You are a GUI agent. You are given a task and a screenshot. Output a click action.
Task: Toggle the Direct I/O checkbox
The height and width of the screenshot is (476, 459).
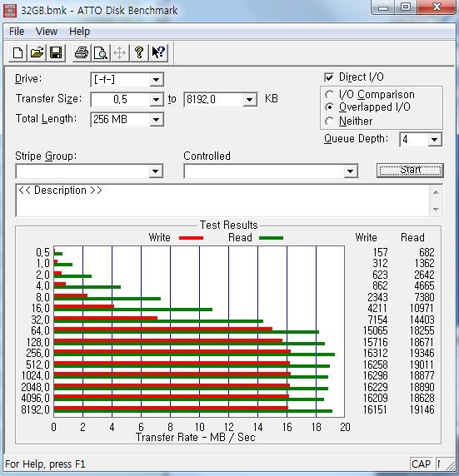[329, 77]
